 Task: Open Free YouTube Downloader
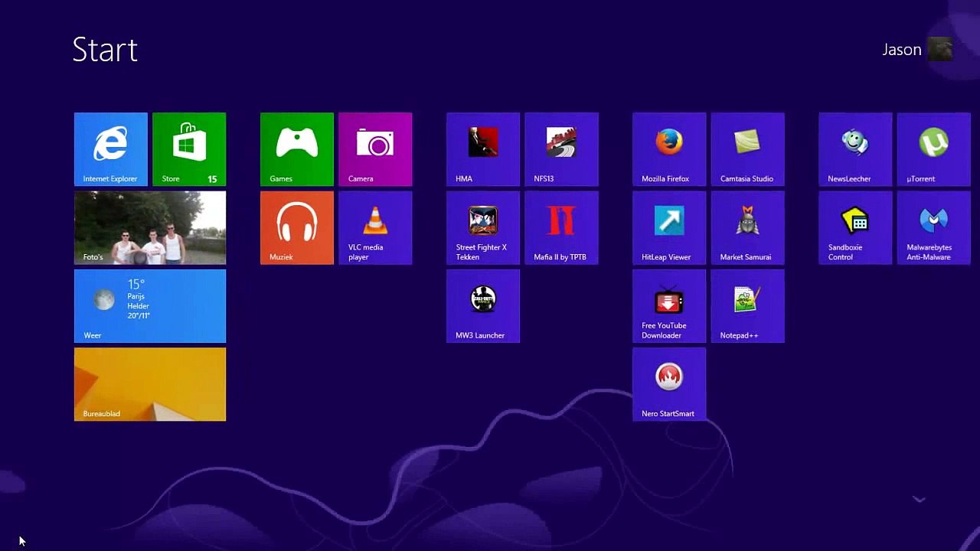[669, 306]
